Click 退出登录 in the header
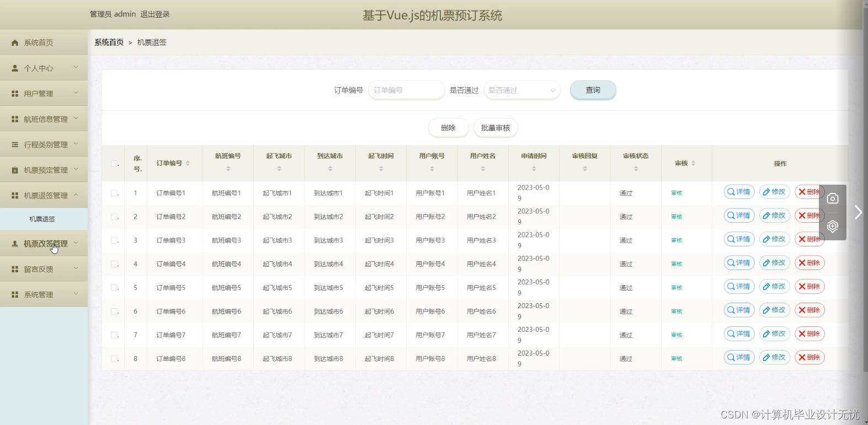Screen dimensions: 868x425 pos(155,14)
